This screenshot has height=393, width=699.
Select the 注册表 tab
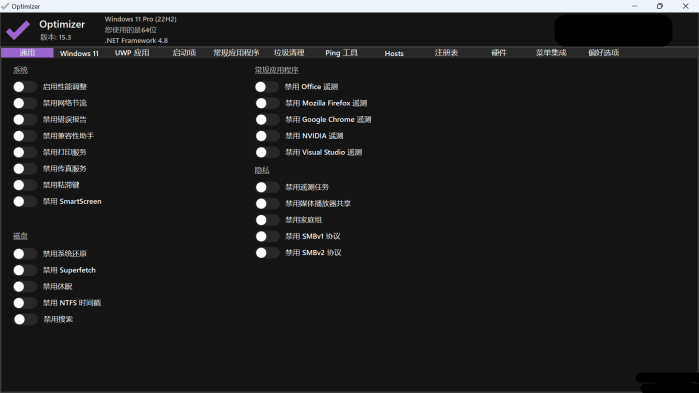click(446, 53)
